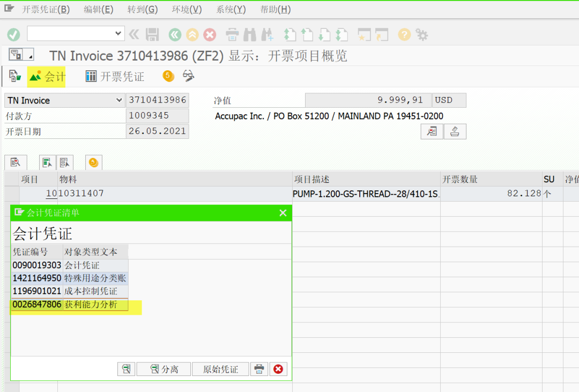This screenshot has height=392, width=579.
Task: Click the 分离 button
Action: (164, 369)
